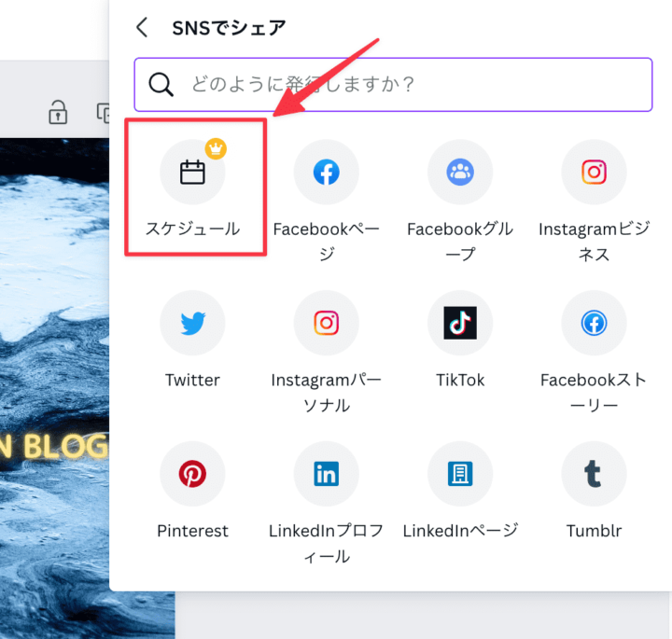Viewport: 672px width, 639px height.
Task: Share to Facebookページ
Action: (326, 172)
